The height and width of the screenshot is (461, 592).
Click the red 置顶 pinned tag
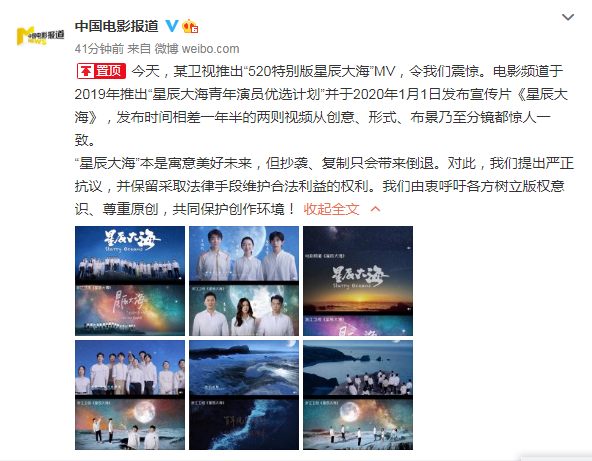coord(101,71)
